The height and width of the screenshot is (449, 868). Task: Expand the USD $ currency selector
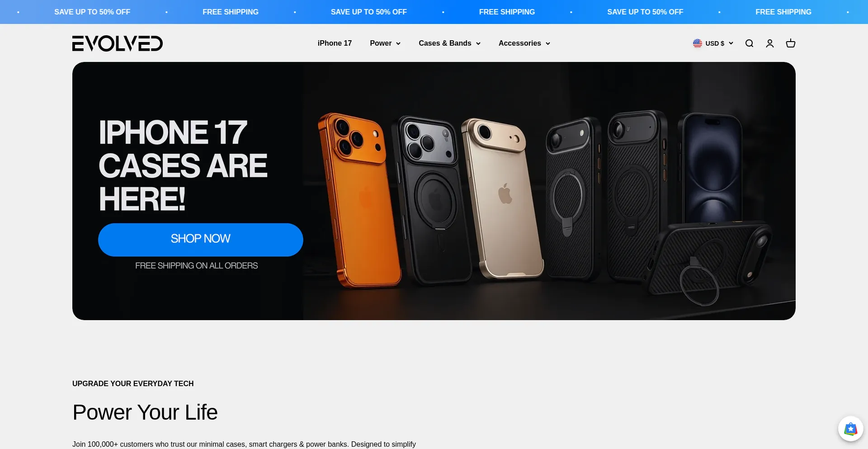coord(713,43)
